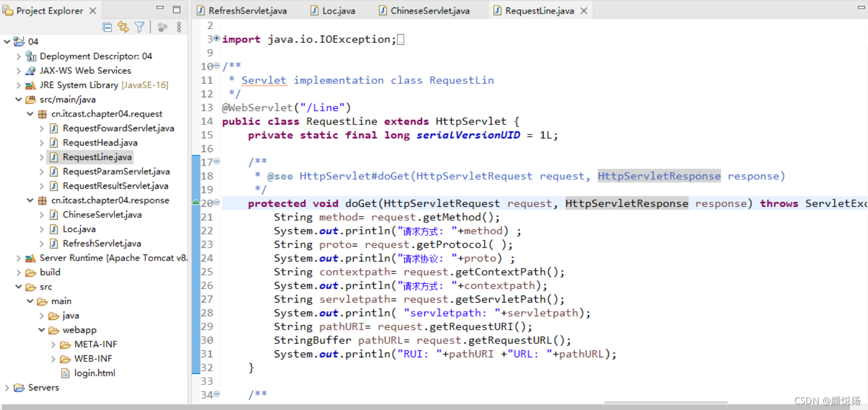Click the 04 project icon

click(19, 42)
